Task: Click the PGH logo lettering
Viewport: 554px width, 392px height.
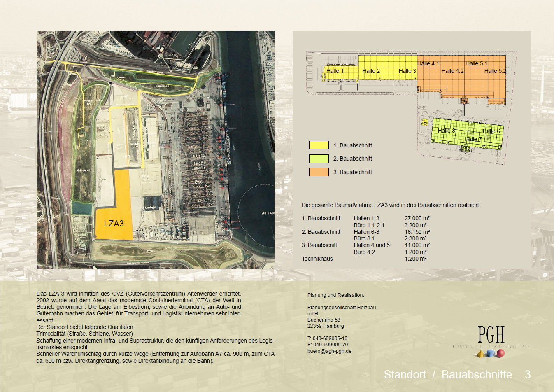Action: pyautogui.click(x=491, y=334)
